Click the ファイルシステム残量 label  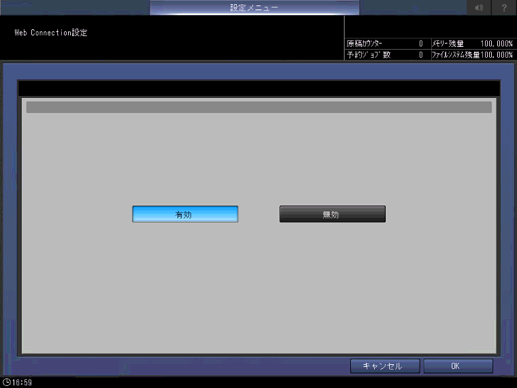455,55
